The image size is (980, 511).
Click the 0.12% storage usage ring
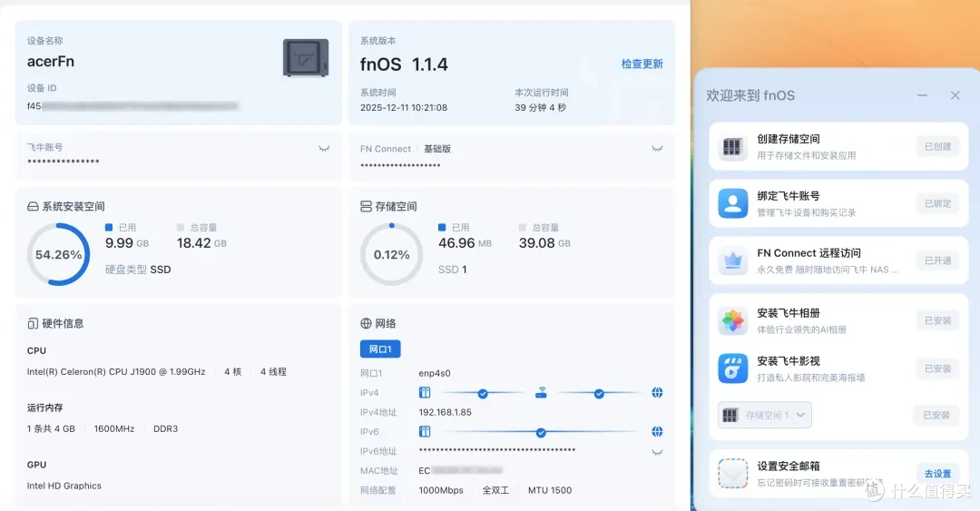[x=391, y=254]
